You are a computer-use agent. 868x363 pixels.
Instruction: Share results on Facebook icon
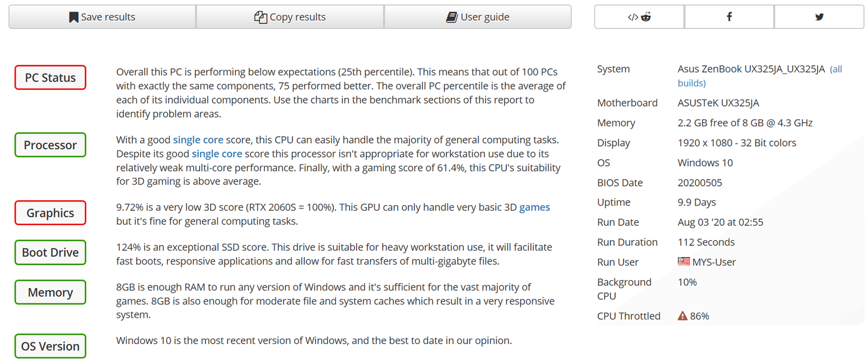tap(729, 17)
